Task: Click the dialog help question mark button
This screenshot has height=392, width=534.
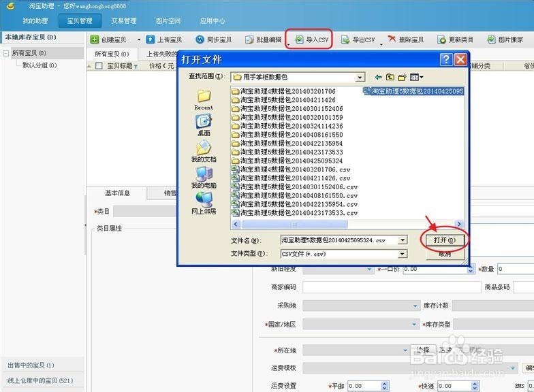Action: [445, 60]
